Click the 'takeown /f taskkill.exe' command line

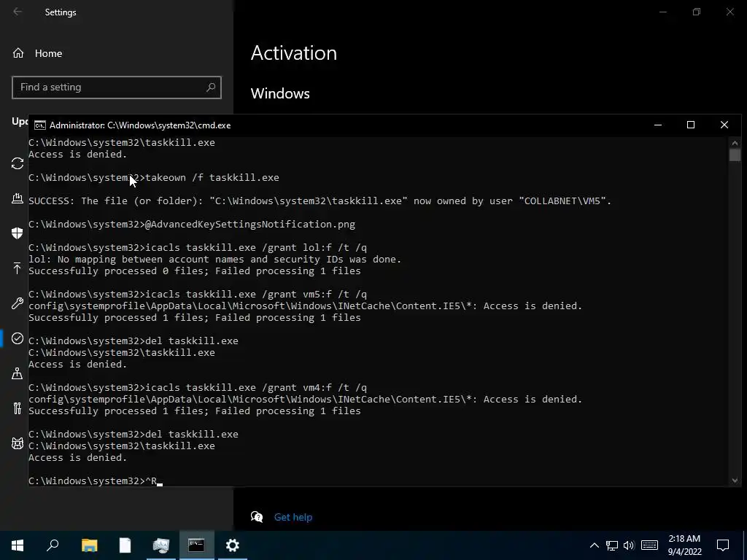154,178
